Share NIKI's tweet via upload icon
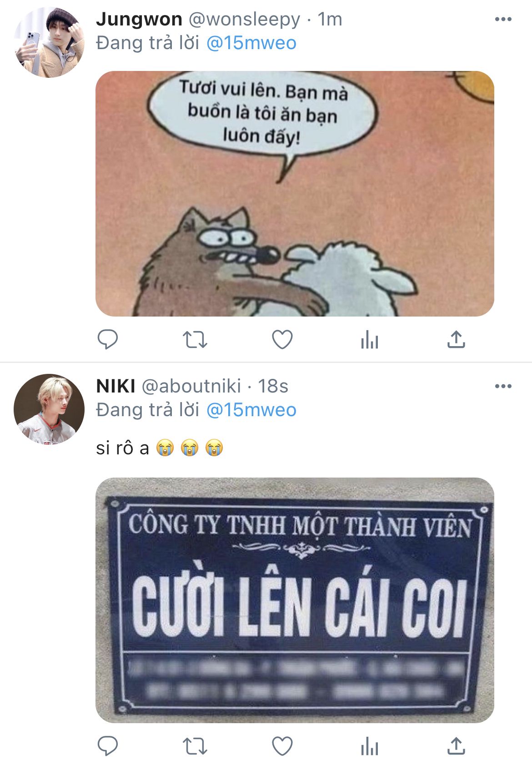The width and height of the screenshot is (532, 760). [456, 746]
